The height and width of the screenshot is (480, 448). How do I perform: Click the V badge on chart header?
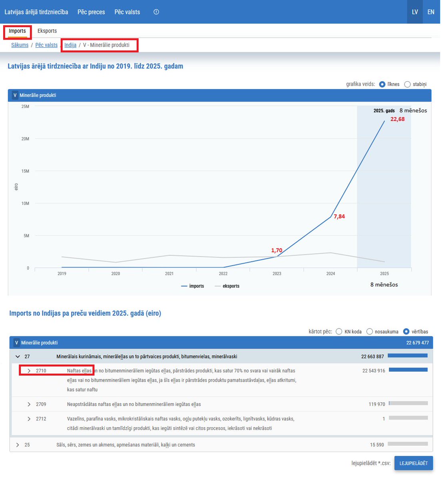click(x=15, y=95)
